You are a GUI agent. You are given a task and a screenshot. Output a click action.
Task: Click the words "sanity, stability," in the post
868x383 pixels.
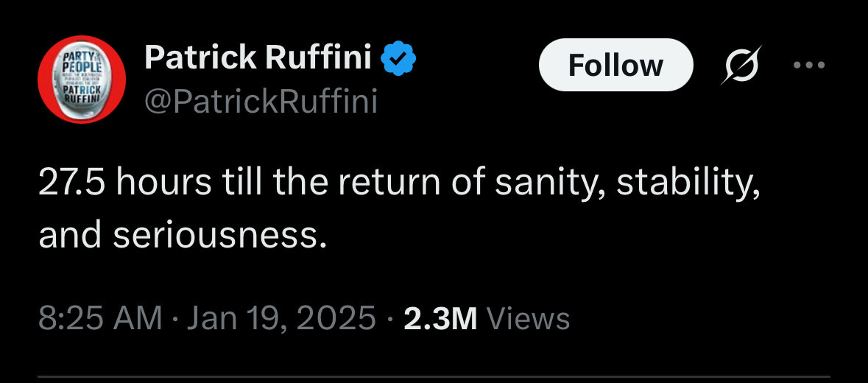click(625, 185)
